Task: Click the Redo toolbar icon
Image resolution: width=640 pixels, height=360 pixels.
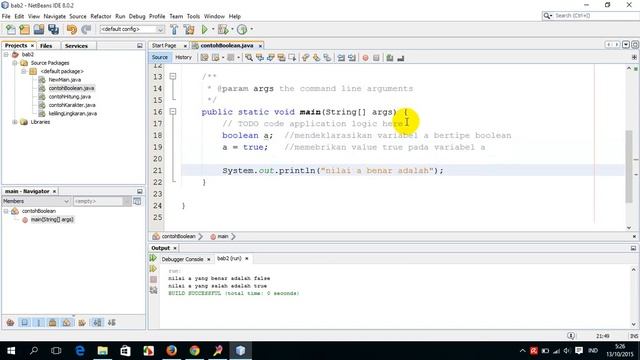Action: 86,29
